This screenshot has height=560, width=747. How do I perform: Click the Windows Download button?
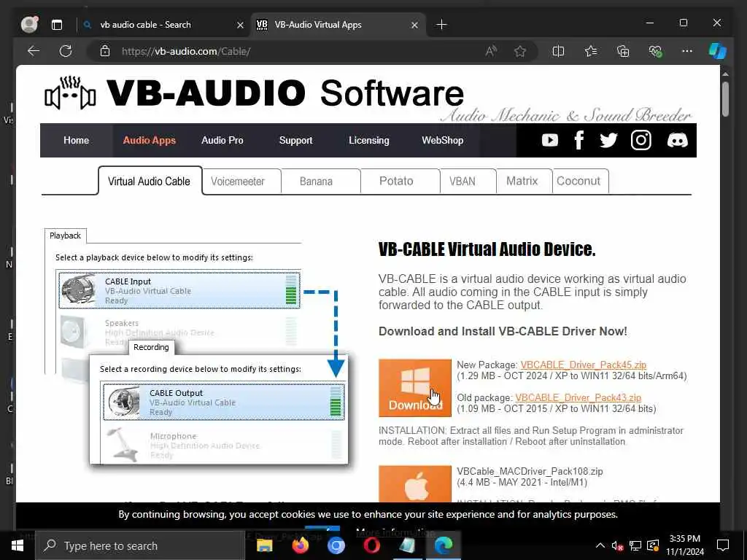[x=415, y=388]
